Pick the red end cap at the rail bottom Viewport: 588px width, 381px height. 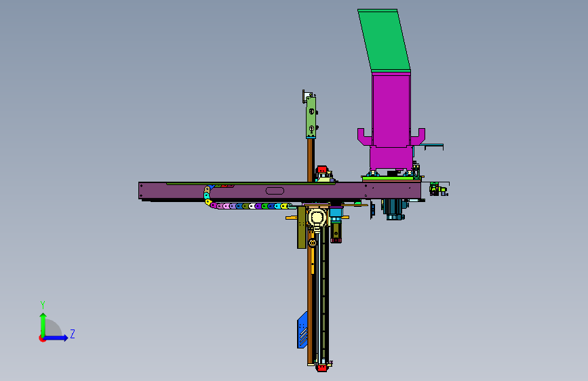[321, 368]
